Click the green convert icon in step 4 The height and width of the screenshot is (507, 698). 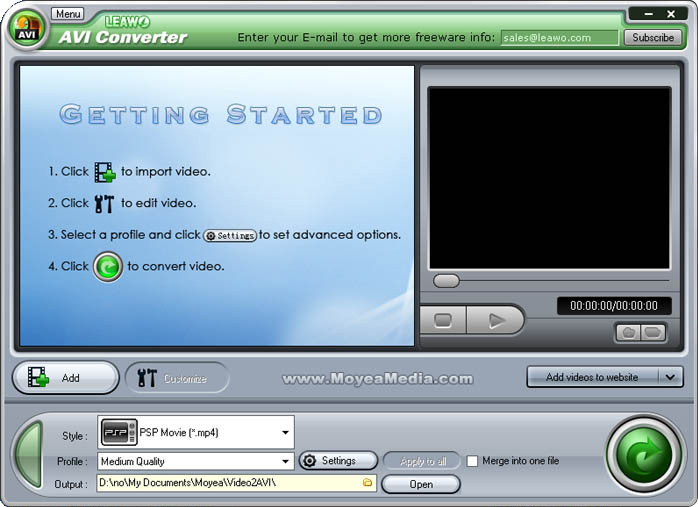[108, 267]
